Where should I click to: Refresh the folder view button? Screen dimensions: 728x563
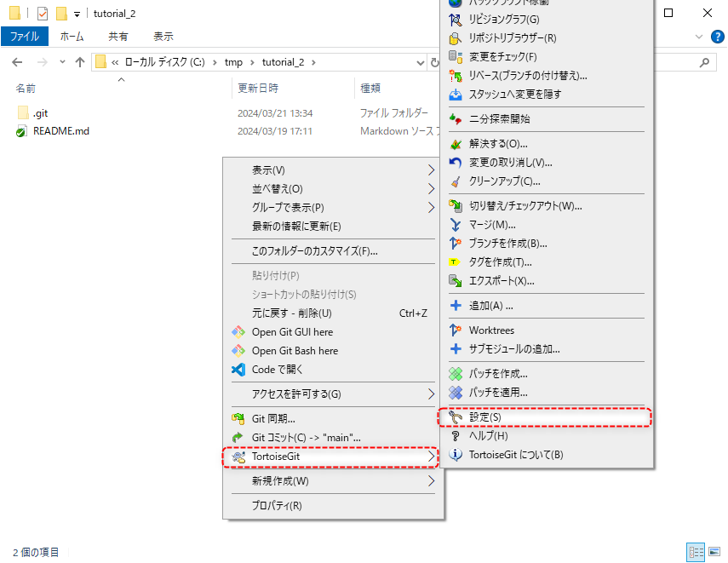[434, 63]
